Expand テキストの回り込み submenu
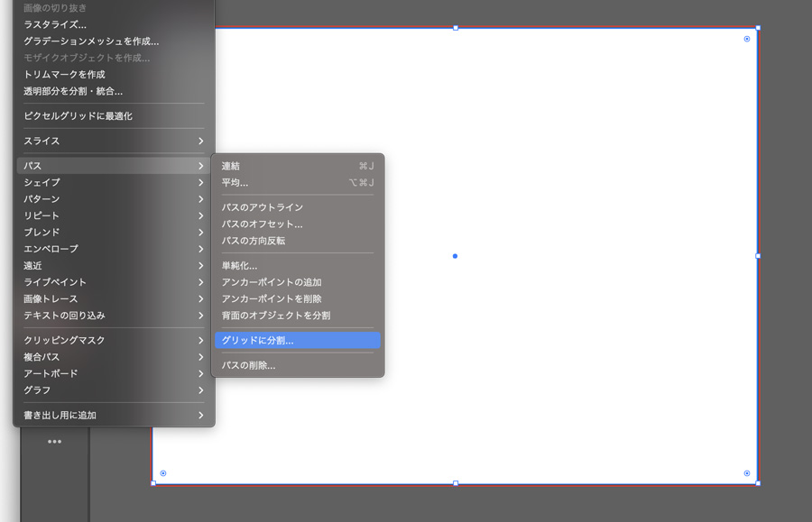Viewport: 812px width, 522px height. [114, 315]
